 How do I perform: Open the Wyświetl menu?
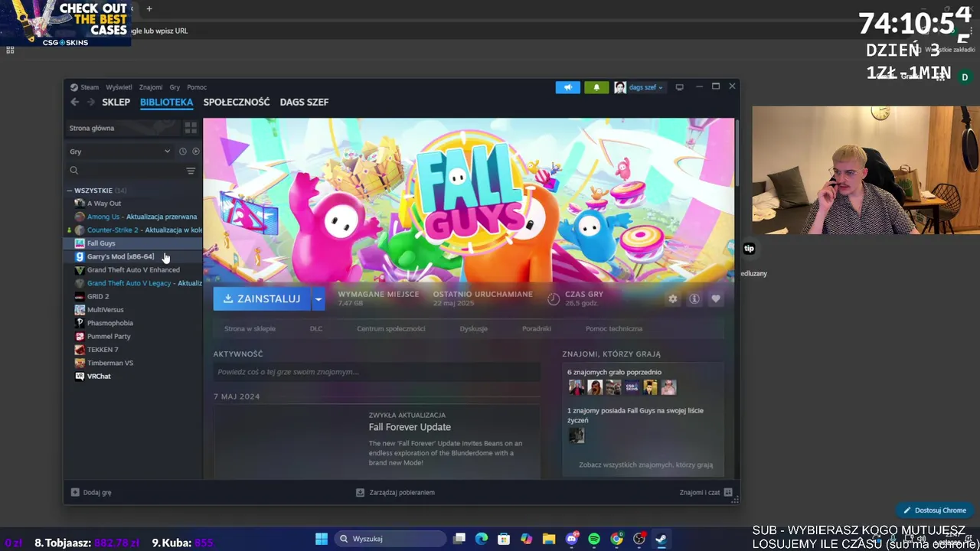(x=119, y=87)
